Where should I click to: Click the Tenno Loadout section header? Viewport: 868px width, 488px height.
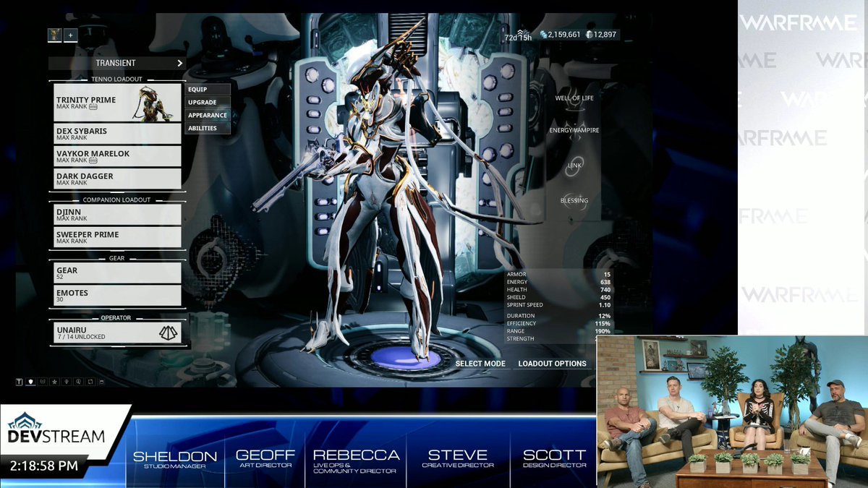point(117,79)
